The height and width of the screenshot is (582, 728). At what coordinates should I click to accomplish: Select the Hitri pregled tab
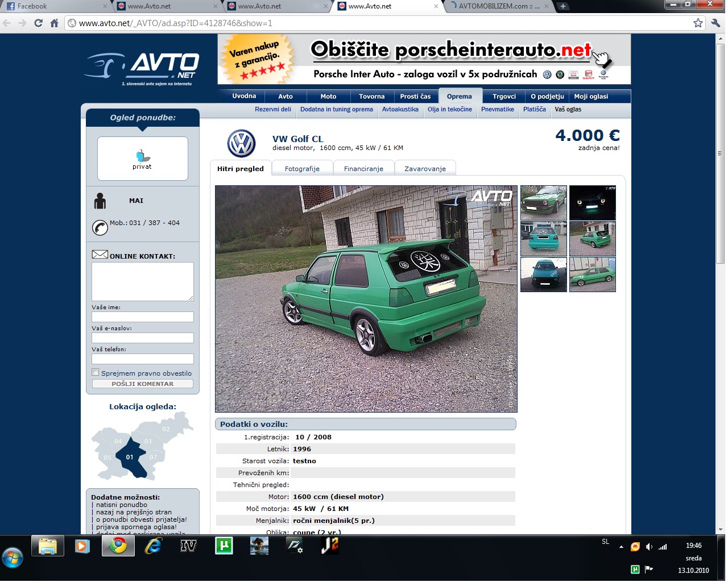241,169
